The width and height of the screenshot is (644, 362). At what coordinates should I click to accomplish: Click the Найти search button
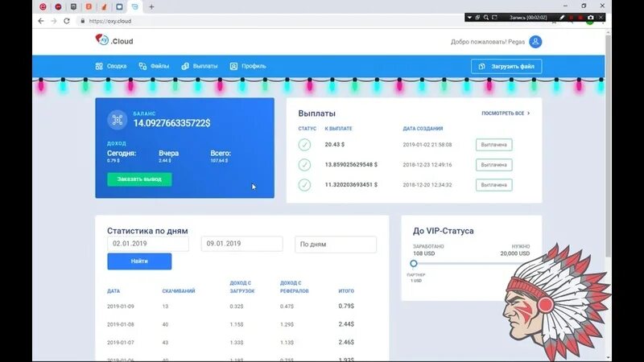point(139,261)
